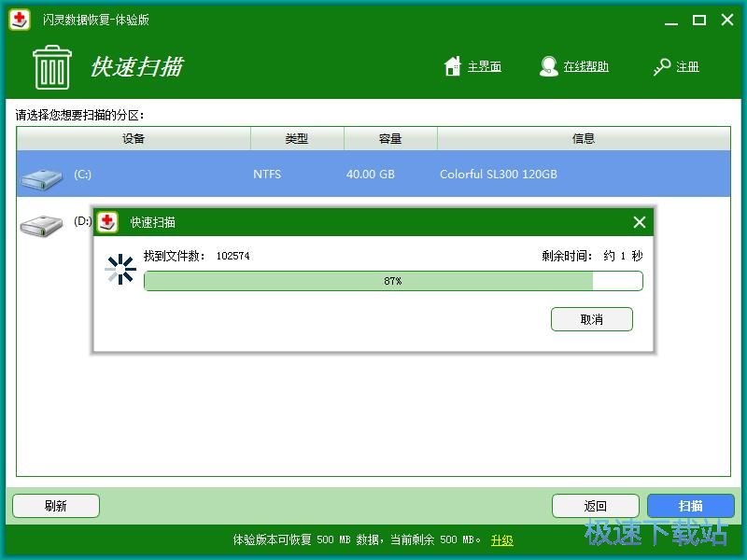Click NTFS type cell of C: drive

(267, 175)
